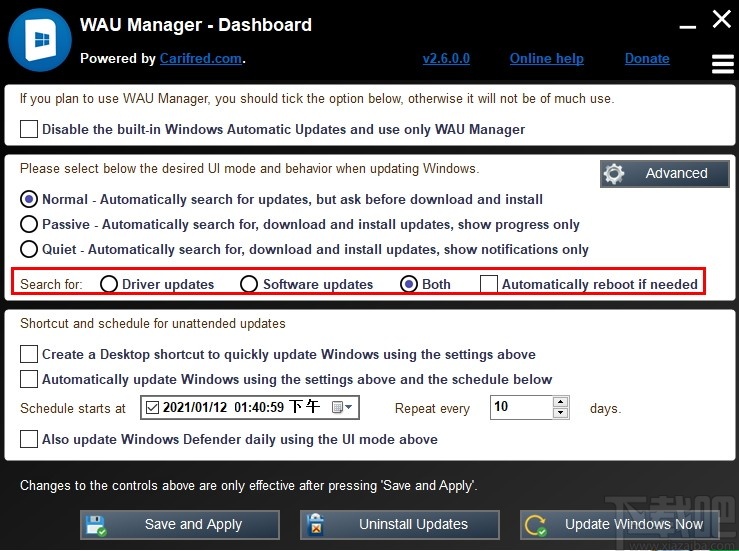Image resolution: width=739 pixels, height=551 pixels.
Task: Click the Update Windows Now button
Action: (x=620, y=525)
